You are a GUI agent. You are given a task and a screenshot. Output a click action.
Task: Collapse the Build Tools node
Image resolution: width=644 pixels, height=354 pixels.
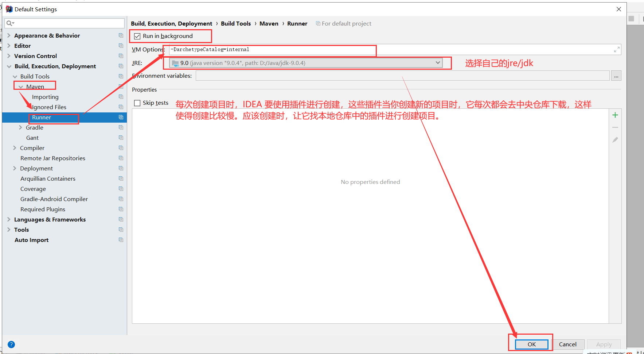click(15, 77)
